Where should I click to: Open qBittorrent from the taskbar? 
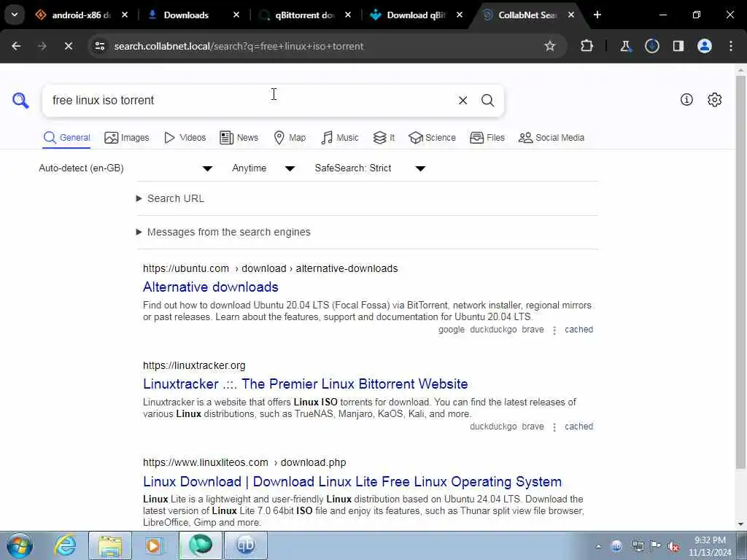[245, 545]
